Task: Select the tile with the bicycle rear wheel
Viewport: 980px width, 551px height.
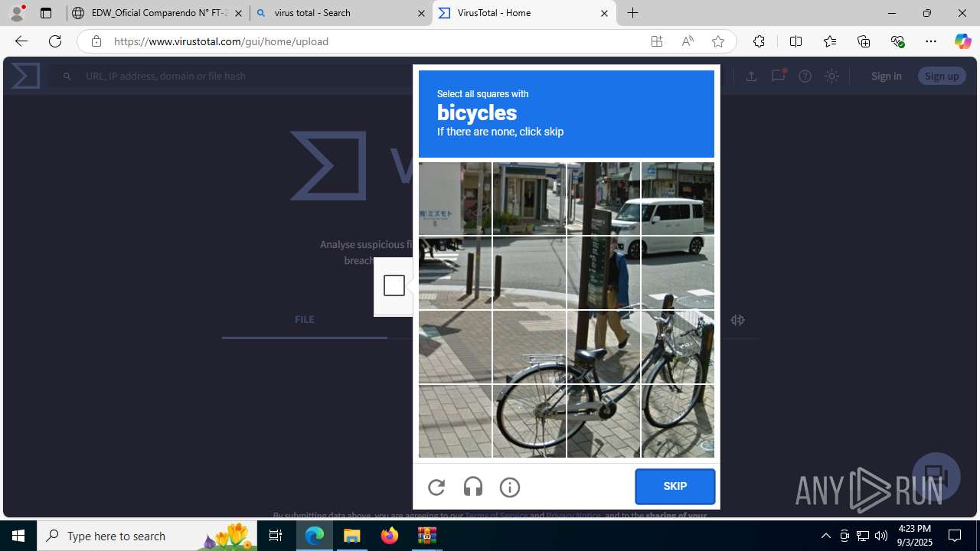Action: (x=529, y=421)
